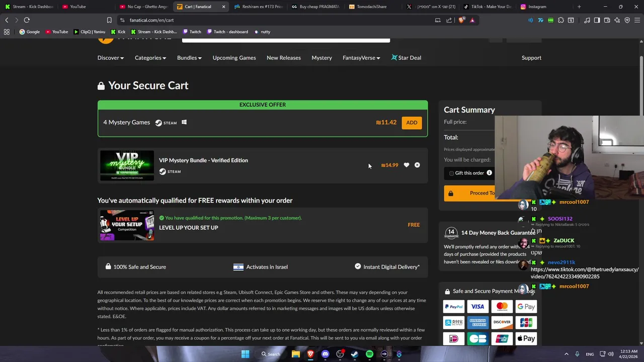Image resolution: width=644 pixels, height=362 pixels.
Task: Go to the Mystery page
Action: (x=321, y=58)
